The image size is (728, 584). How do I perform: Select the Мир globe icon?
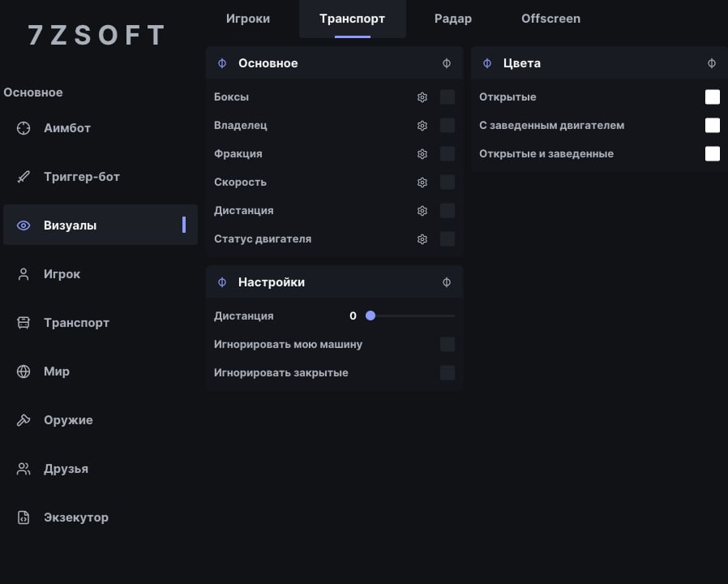tap(24, 371)
